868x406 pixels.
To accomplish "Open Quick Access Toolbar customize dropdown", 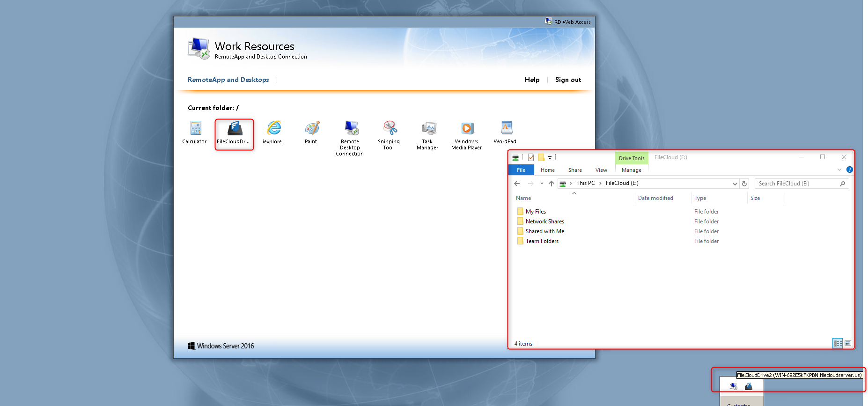I will [x=550, y=158].
